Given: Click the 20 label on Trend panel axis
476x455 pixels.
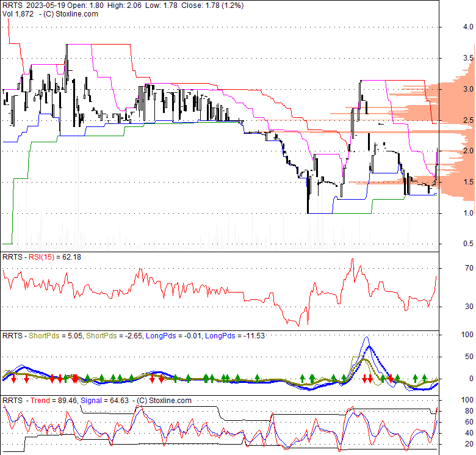Looking at the screenshot, I should coord(469,444).
